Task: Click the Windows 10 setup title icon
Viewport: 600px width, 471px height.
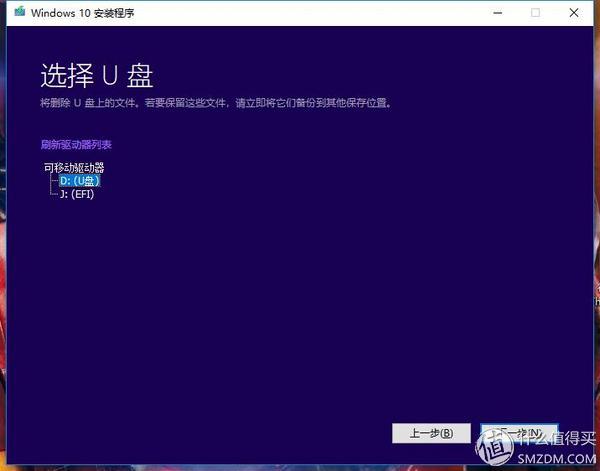Action: coord(20,12)
